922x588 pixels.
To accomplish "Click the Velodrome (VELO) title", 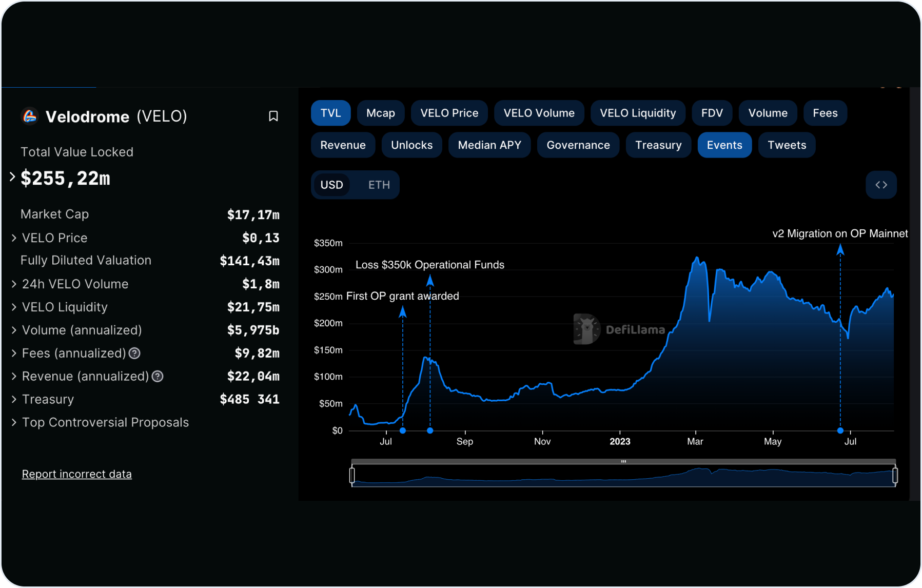I will 116,116.
